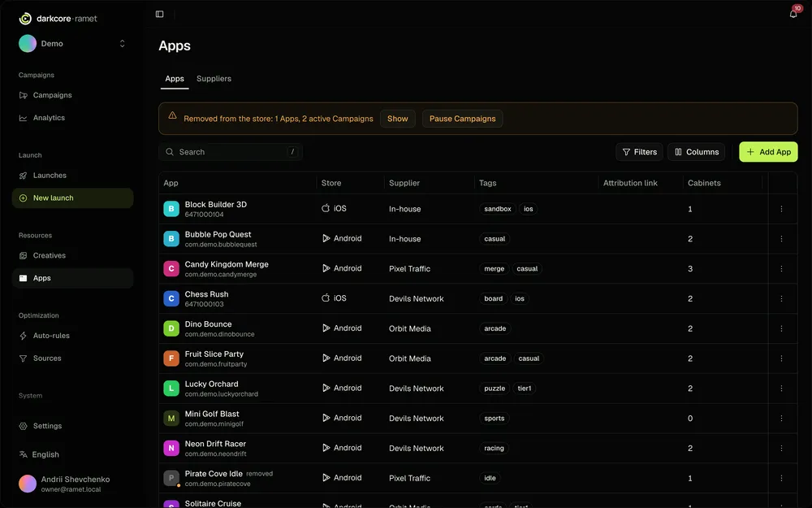Click the Android store icon for Mini Golf Blast
This screenshot has width=812, height=508.
(x=326, y=418)
